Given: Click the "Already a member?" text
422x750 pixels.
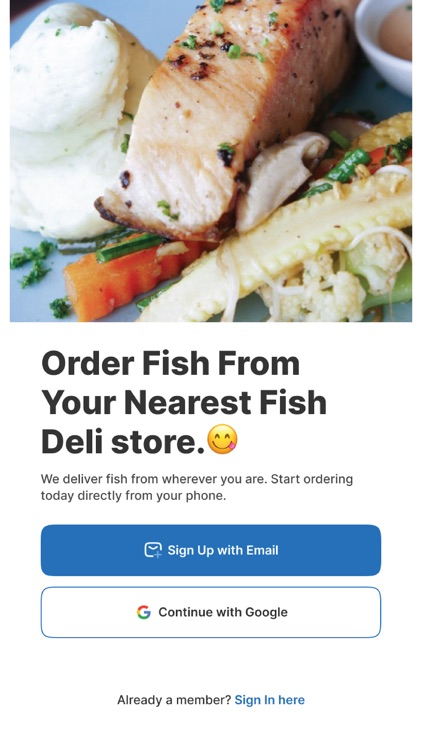Looking at the screenshot, I should tap(174, 700).
